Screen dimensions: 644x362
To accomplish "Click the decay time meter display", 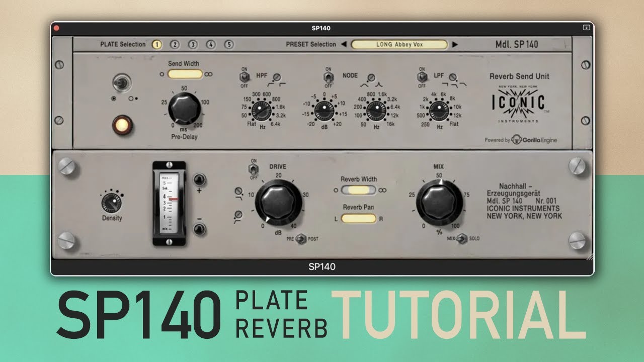I will (169, 203).
